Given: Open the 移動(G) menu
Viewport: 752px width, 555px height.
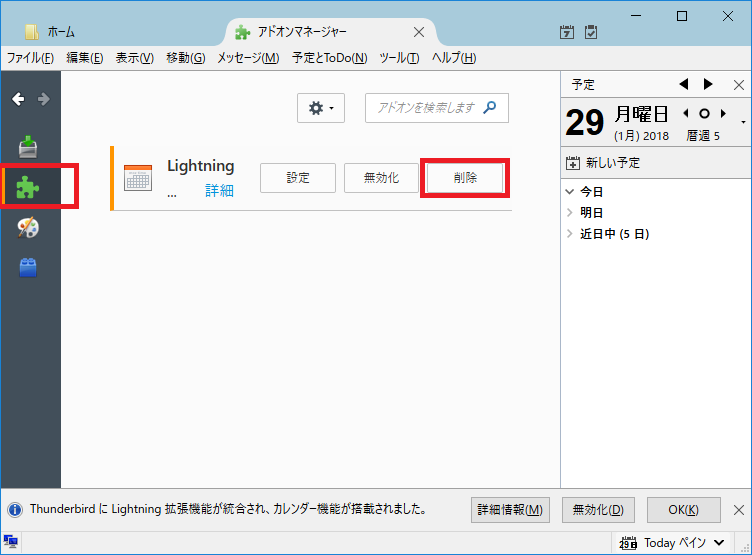Looking at the screenshot, I should click(x=186, y=58).
